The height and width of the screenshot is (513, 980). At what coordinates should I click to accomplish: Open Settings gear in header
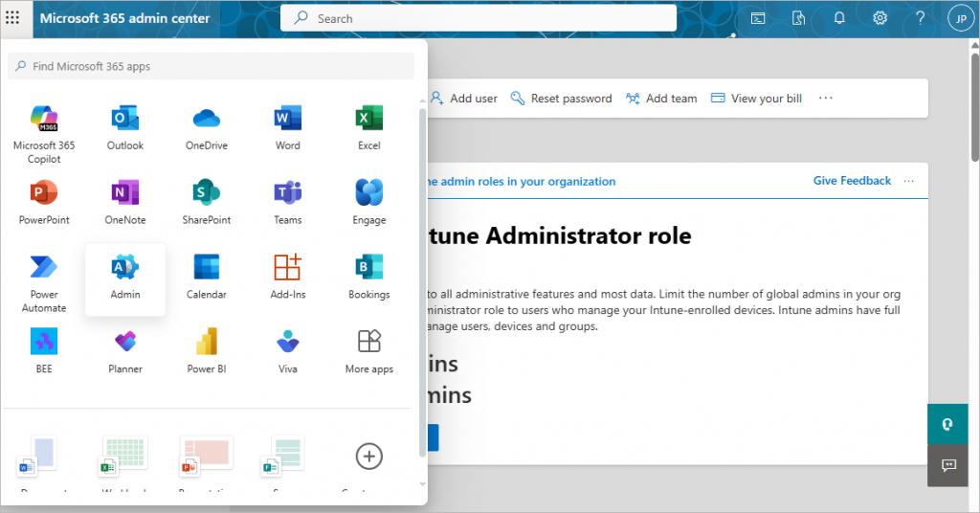point(880,18)
